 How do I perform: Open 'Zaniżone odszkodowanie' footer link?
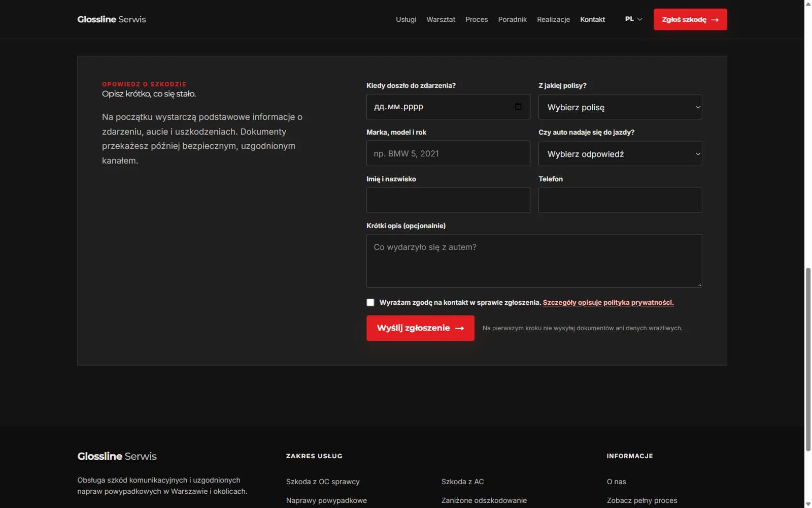coord(484,500)
